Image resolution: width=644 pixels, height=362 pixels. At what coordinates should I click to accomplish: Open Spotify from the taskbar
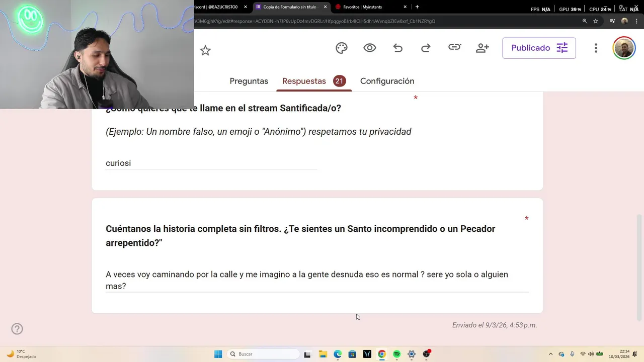click(x=396, y=354)
